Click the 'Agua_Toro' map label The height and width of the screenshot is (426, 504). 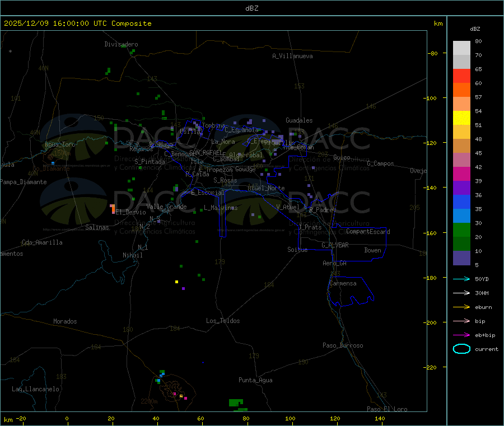point(60,144)
